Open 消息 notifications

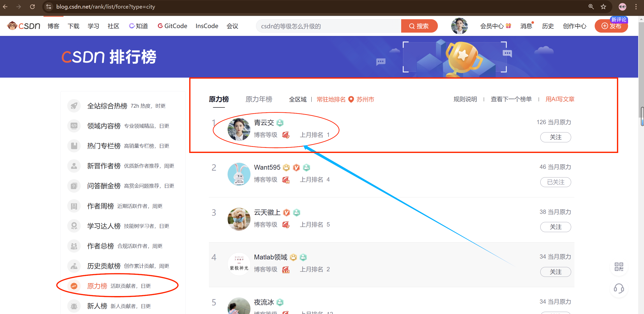coord(526,26)
